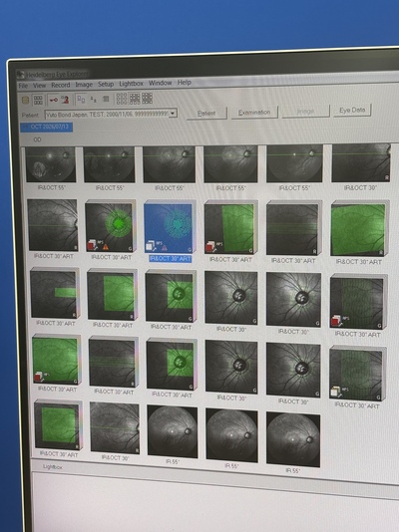Open the Lightbox menu
Viewport: 399px width, 532px height.
[131, 84]
